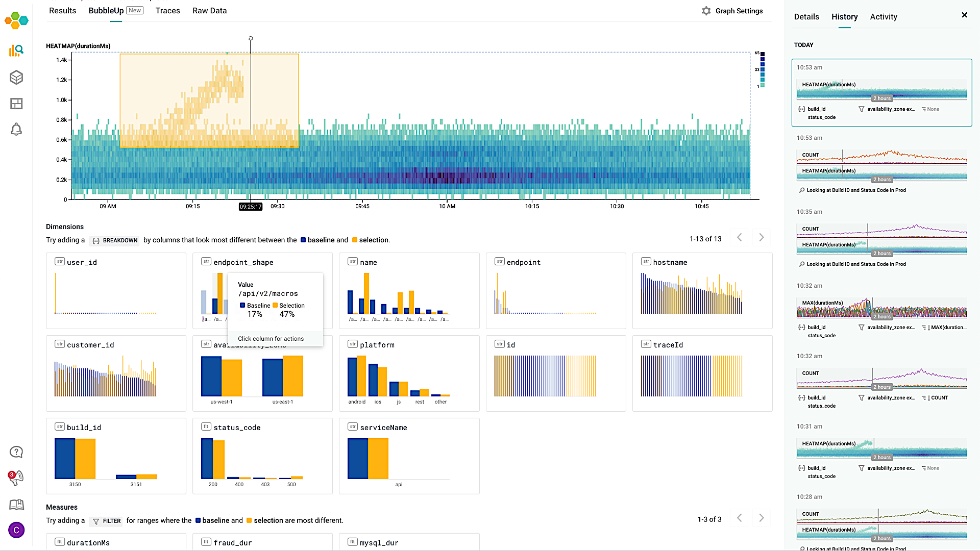
Task: Switch to the Traces tab
Action: pos(167,11)
